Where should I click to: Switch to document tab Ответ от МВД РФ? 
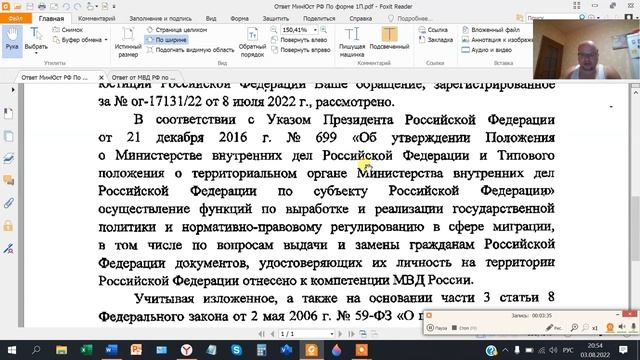pyautogui.click(x=143, y=77)
